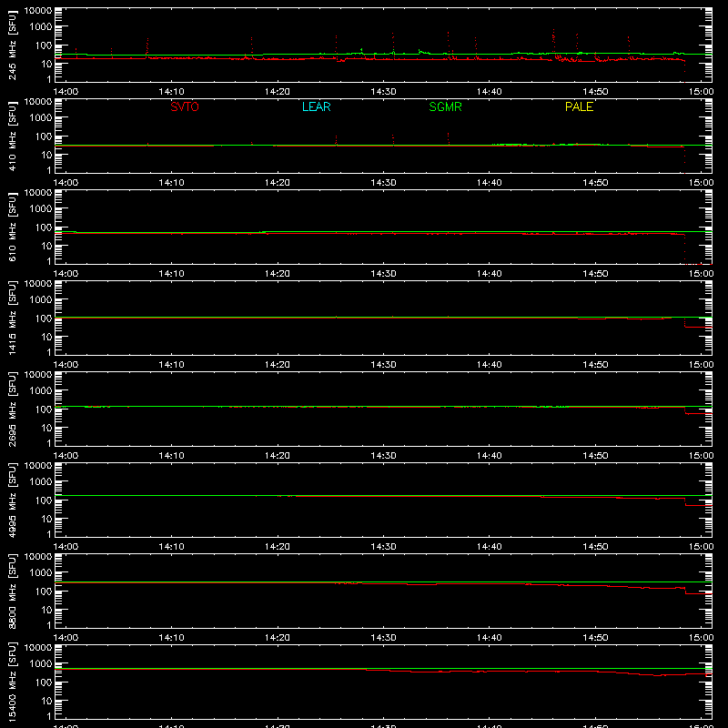
Task: Click the 10 y-tick of 15400 MHz plot
Action: click(46, 701)
